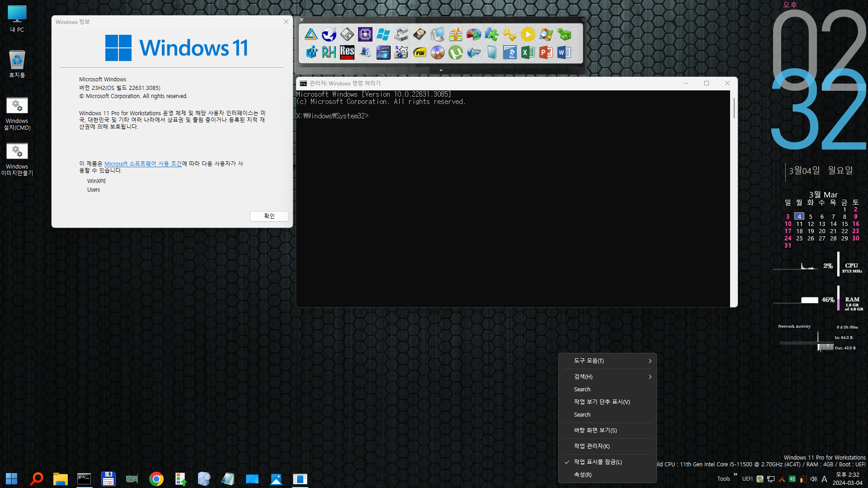Open the Windows Start button

(12, 479)
